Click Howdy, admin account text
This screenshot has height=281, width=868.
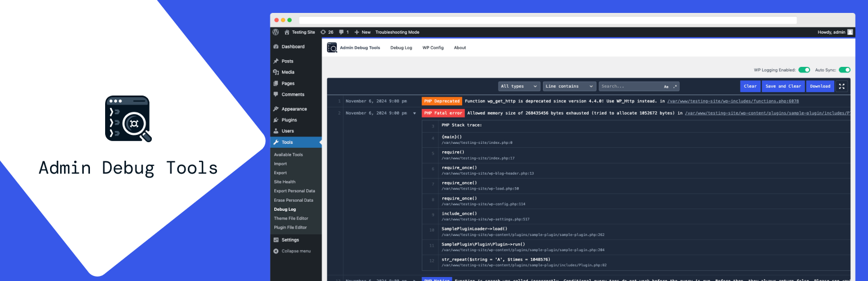pyautogui.click(x=831, y=32)
